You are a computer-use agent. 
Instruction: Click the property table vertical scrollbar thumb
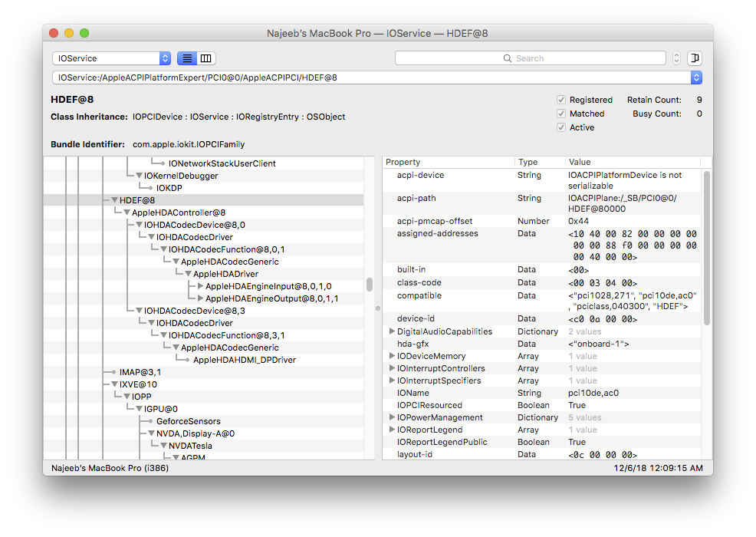click(707, 248)
